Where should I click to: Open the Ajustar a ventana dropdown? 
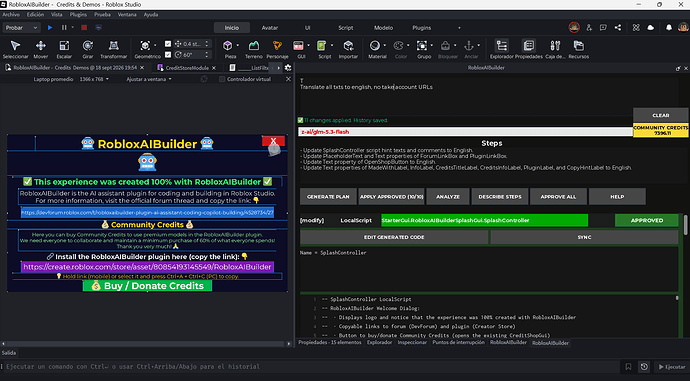tap(149, 79)
